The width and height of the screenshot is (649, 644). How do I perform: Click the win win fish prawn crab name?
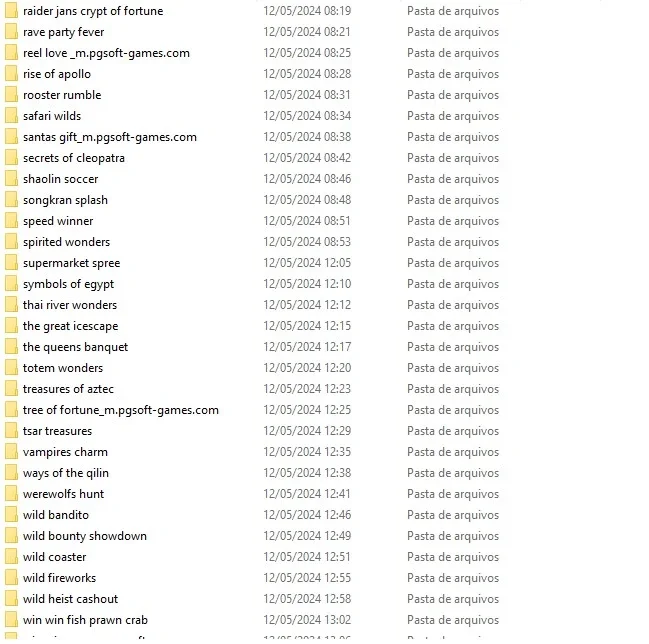[x=85, y=620]
